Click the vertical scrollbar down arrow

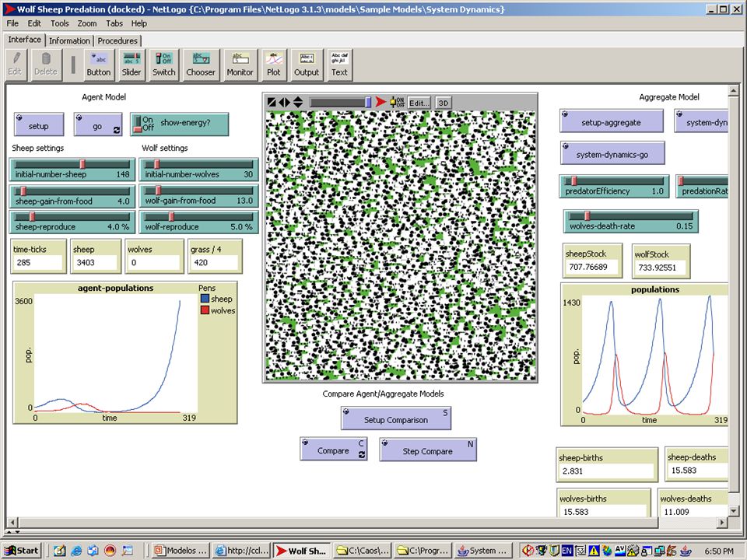(x=733, y=510)
